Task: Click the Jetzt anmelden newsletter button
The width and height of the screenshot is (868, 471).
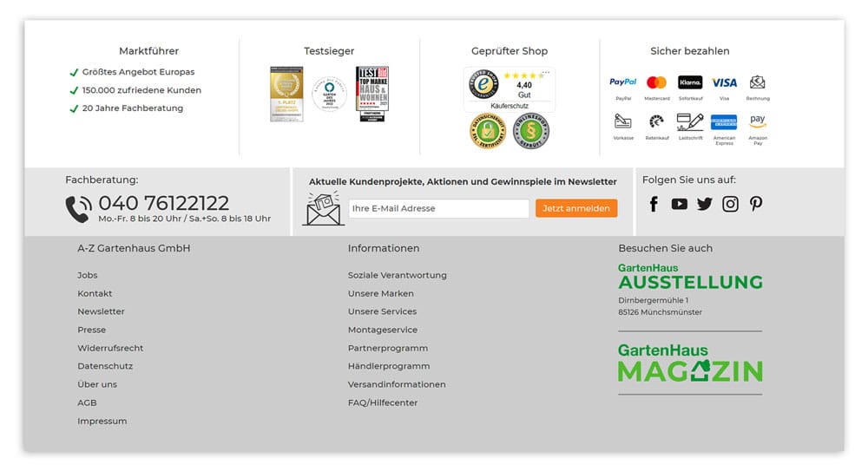Action: (x=576, y=208)
